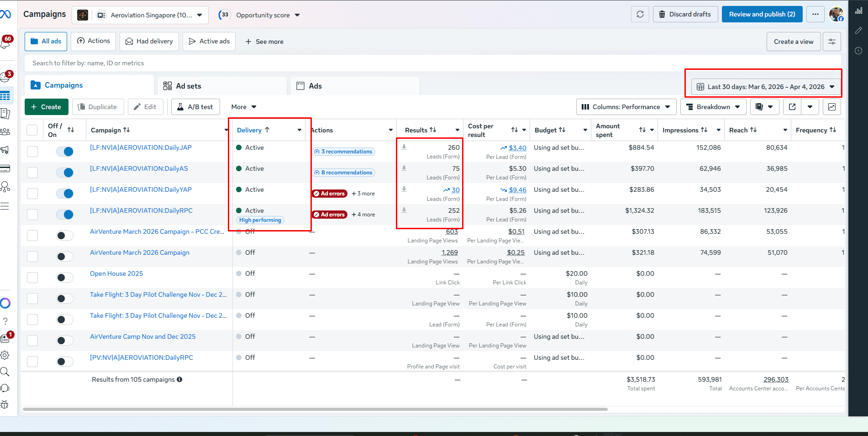Image resolution: width=868 pixels, height=436 pixels.
Task: Open the megaphone advertising sidebar icon
Action: (5, 150)
